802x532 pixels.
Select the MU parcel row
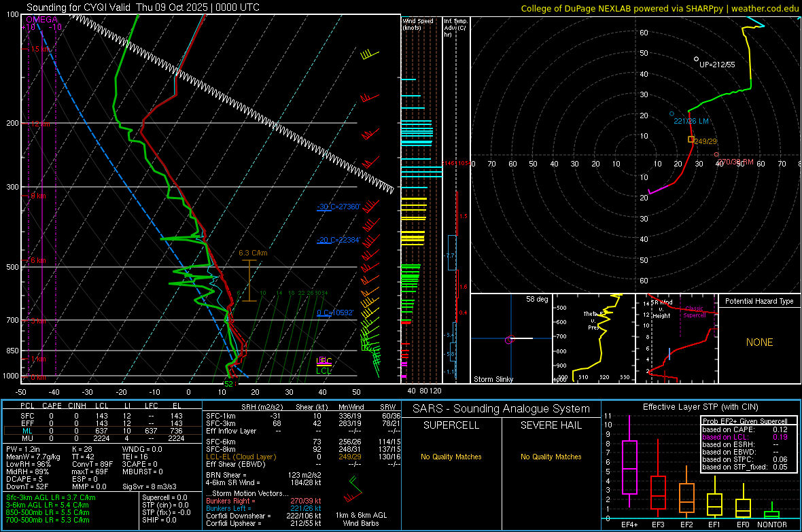102,438
